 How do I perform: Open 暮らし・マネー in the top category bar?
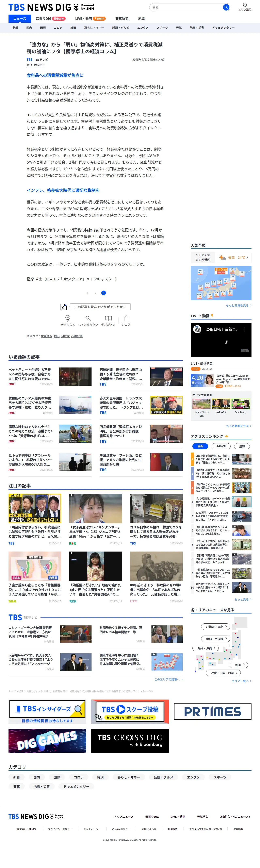pyautogui.click(x=94, y=28)
